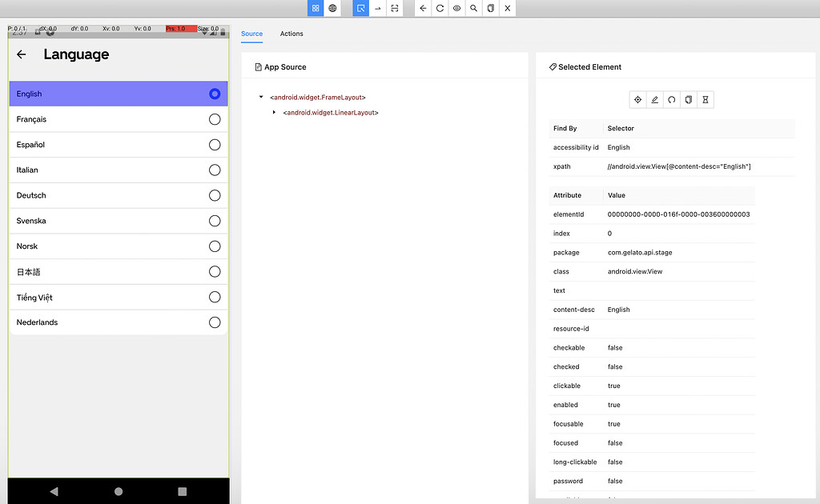Image resolution: width=820 pixels, height=504 pixels.
Task: Enable the element selection mode tool
Action: click(360, 8)
